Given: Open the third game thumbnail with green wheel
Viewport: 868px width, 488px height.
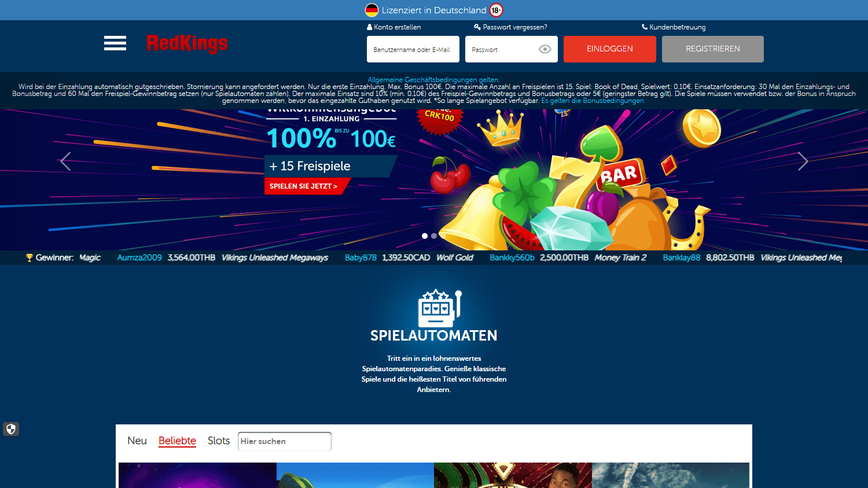Looking at the screenshot, I should pos(513,475).
